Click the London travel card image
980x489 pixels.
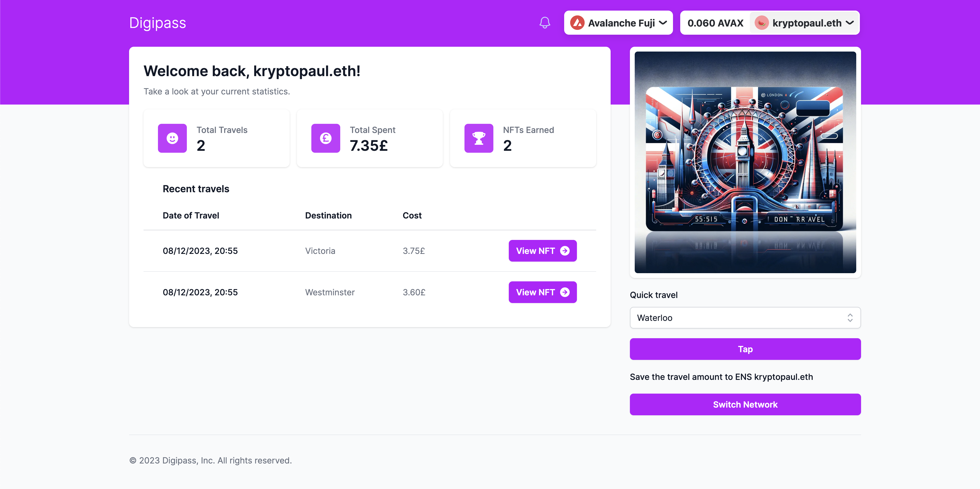coord(745,162)
